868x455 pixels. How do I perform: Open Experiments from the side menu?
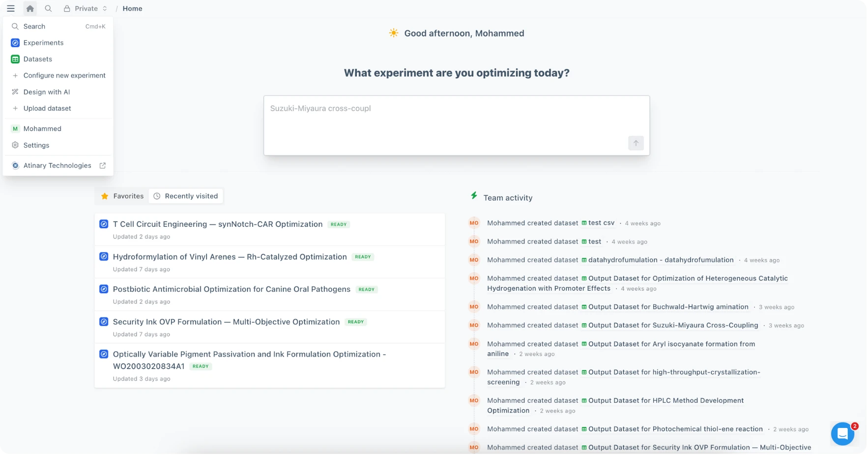coord(58,43)
